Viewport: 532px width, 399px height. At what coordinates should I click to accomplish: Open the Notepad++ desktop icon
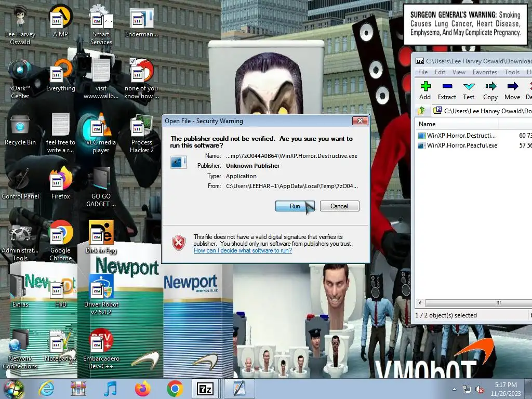(x=60, y=346)
